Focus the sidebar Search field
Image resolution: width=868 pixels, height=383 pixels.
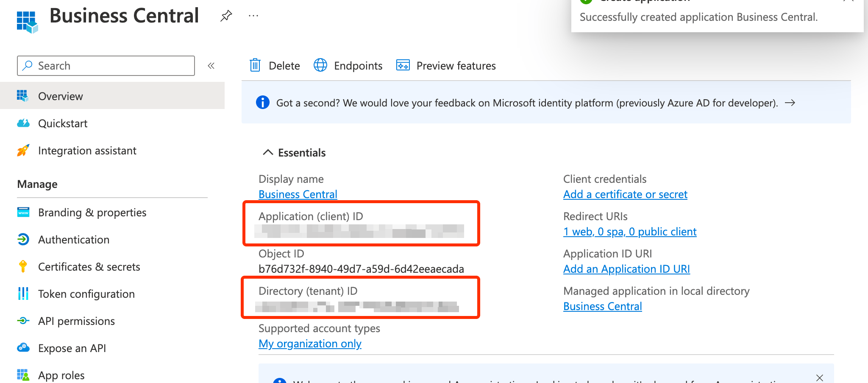pos(106,65)
